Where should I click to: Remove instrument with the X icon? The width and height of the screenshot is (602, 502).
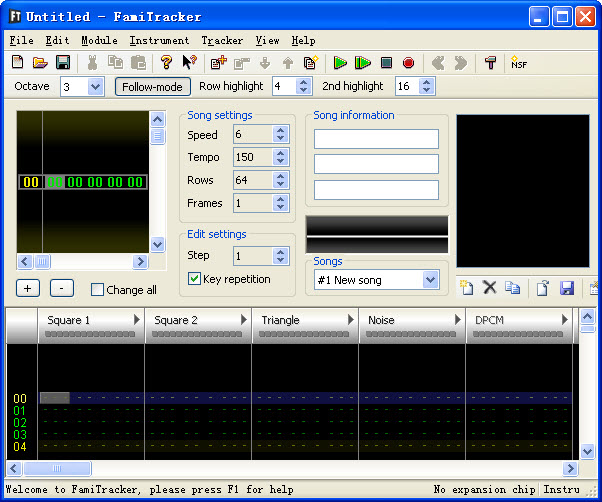point(490,288)
